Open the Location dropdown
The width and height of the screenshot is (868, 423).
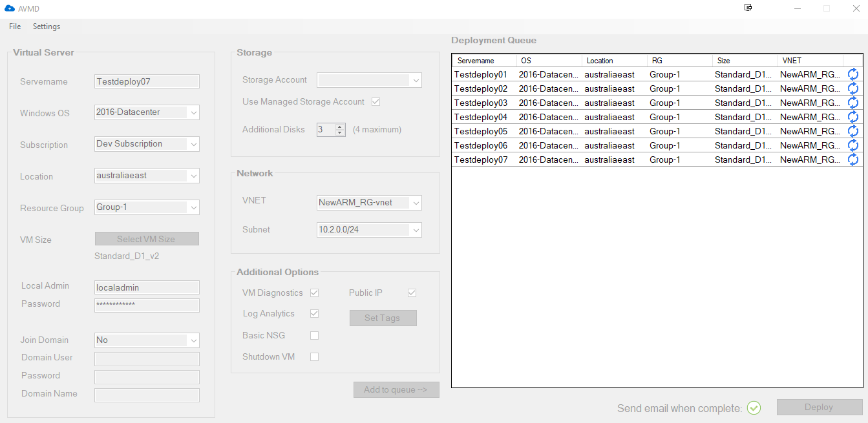point(147,176)
